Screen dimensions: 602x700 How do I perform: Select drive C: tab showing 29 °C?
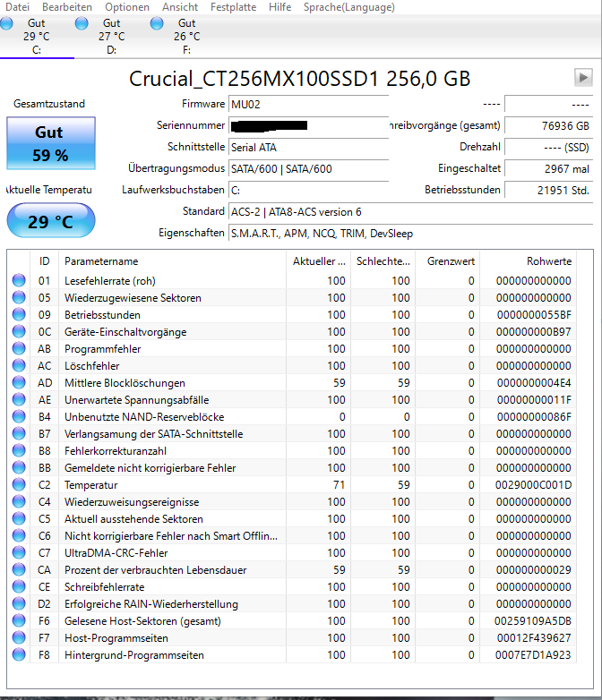tap(37, 37)
